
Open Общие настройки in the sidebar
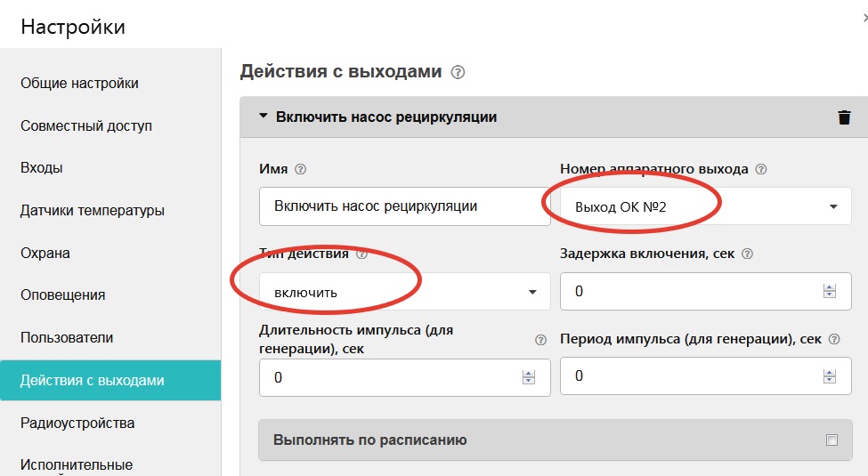click(80, 84)
